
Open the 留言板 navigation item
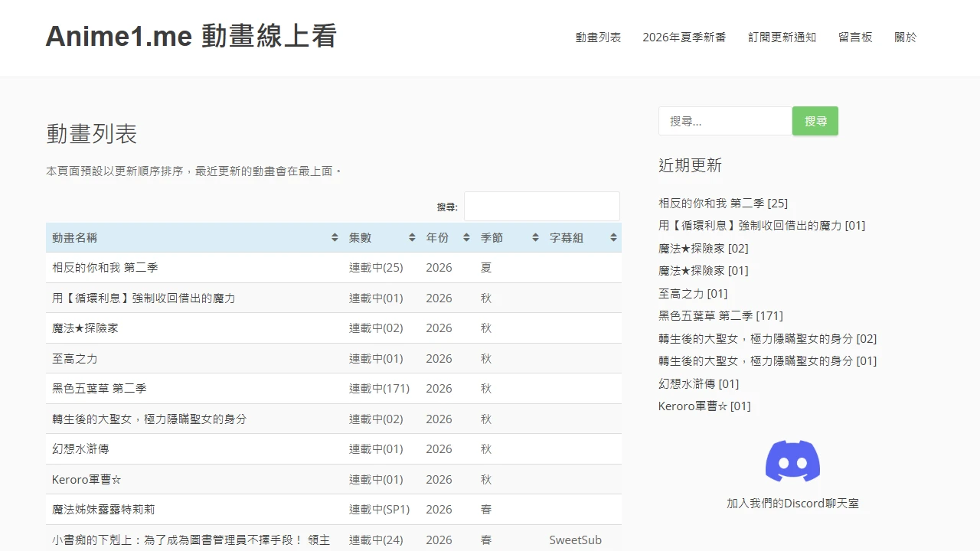(x=855, y=37)
